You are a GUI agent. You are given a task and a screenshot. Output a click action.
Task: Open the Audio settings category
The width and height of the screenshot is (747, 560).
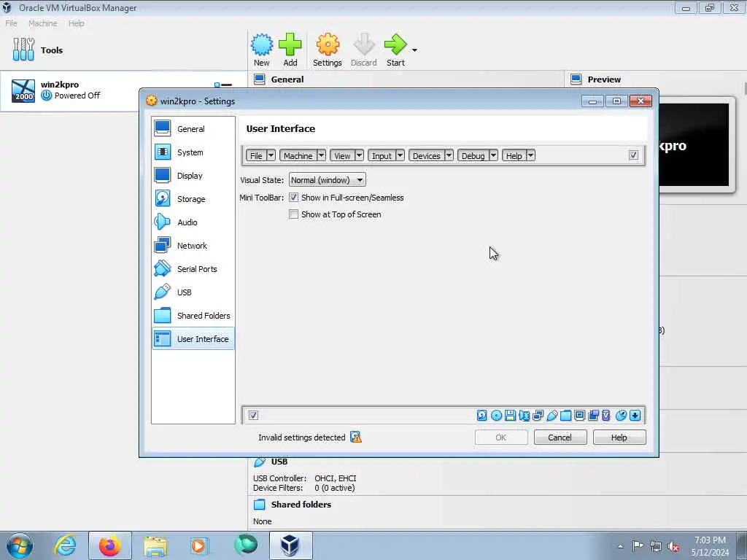tap(193, 222)
